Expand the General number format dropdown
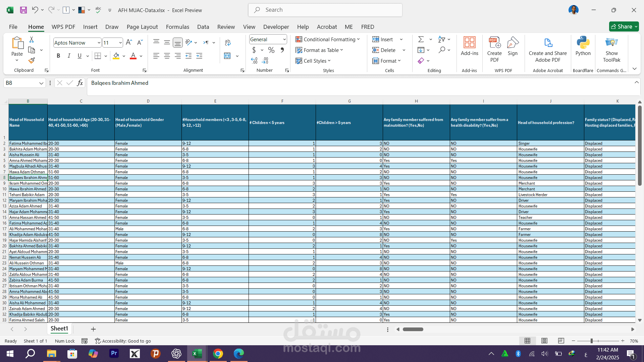The image size is (644, 362). (284, 40)
